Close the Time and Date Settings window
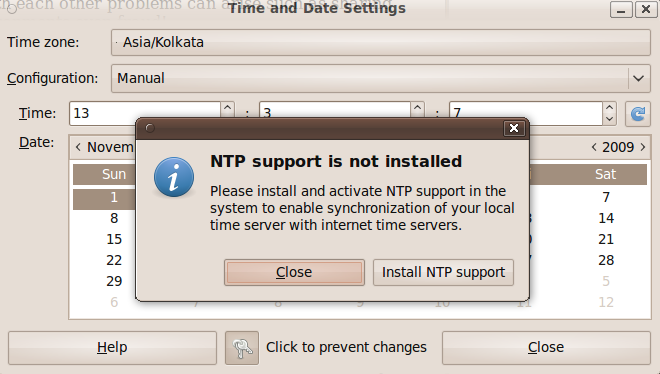The height and width of the screenshot is (374, 660). click(x=546, y=348)
